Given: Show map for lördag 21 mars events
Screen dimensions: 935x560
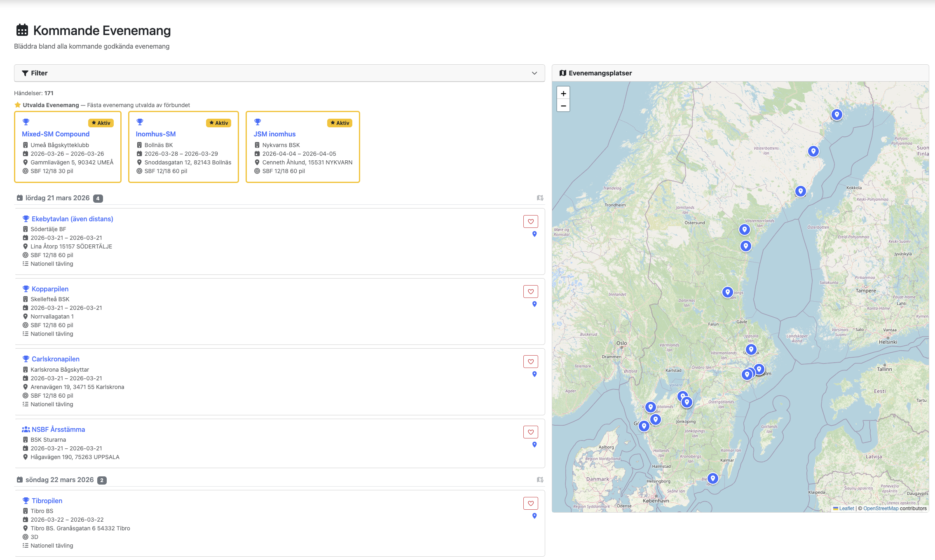Looking at the screenshot, I should tap(540, 198).
